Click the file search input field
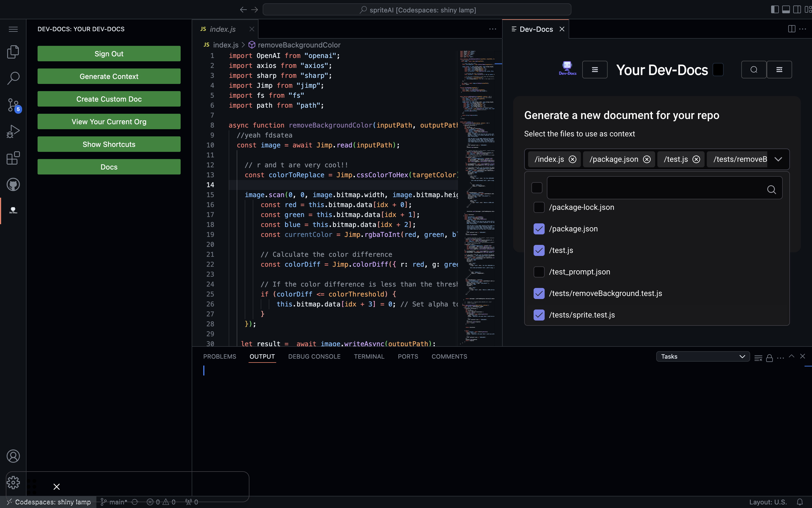Screen dimensions: 812x508 pos(655,188)
